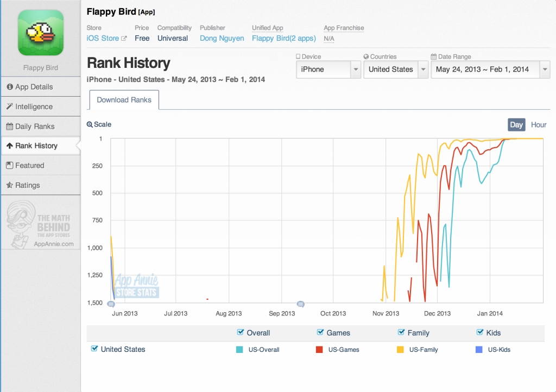The height and width of the screenshot is (392, 556).
Task: Click the Flappy Bird [App] title
Action: click(x=121, y=12)
